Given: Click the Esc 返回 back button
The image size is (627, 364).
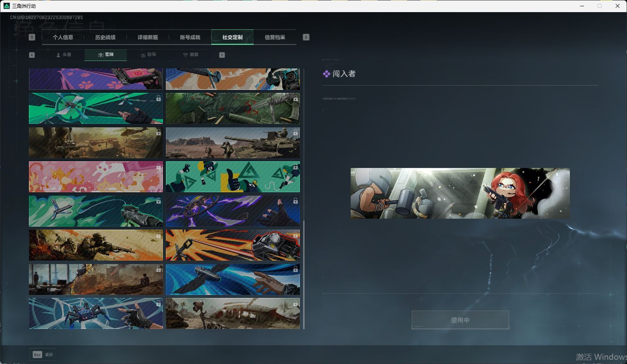Looking at the screenshot, I should [43, 354].
